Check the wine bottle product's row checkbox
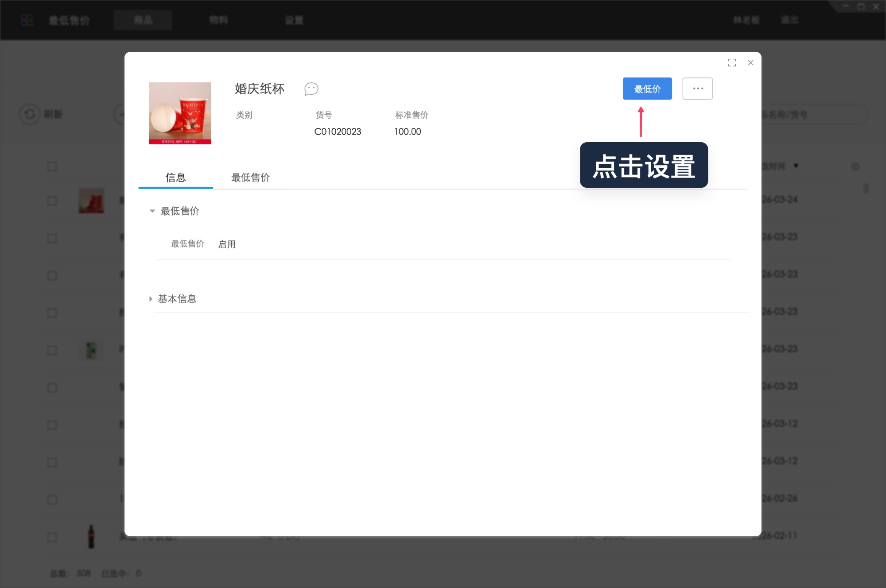886x588 pixels. [52, 537]
